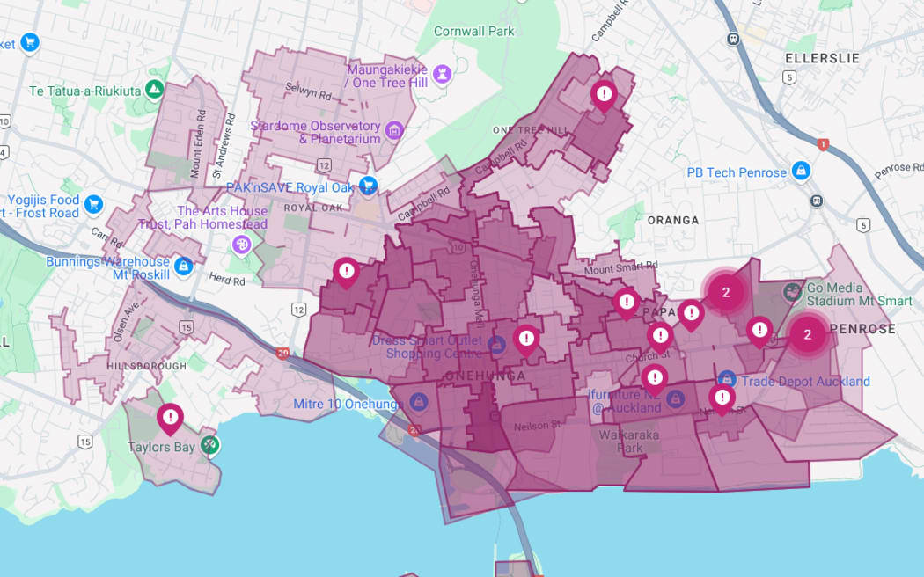Click the HILLSBOROUGH suburb label
The image size is (924, 577).
(146, 366)
